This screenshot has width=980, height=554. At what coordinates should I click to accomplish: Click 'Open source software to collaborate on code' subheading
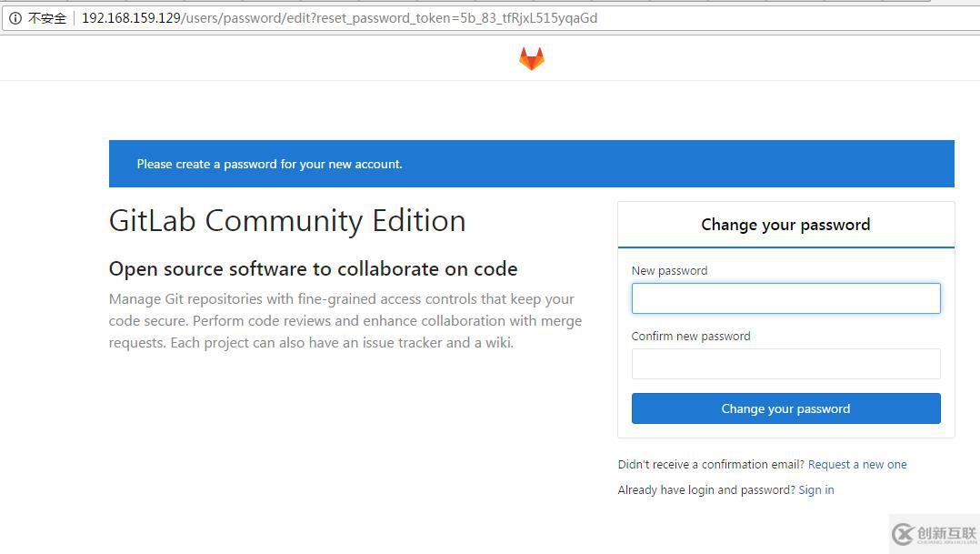click(313, 269)
